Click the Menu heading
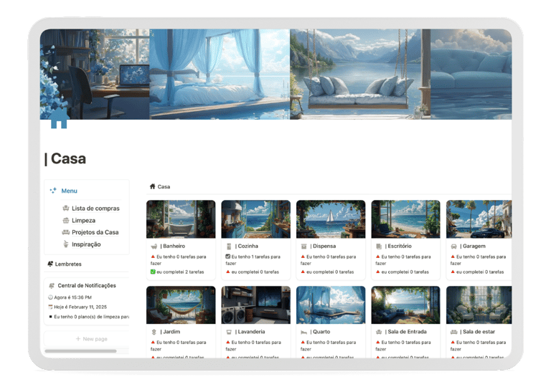 click(x=69, y=191)
